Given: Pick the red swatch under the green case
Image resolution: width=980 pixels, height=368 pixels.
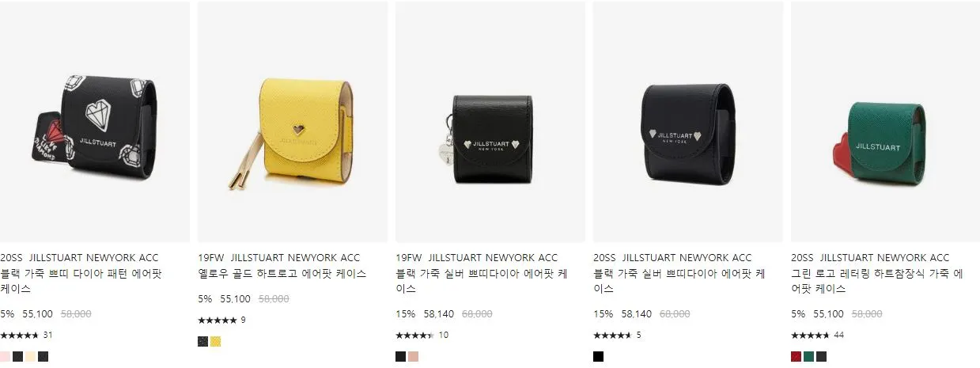Looking at the screenshot, I should click(796, 357).
